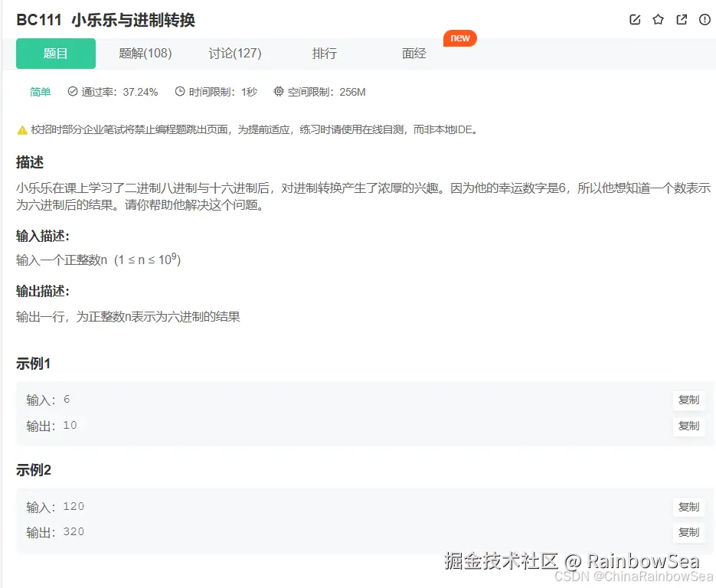Click the checkmark icon beside 通过率
The image size is (716, 588).
click(x=73, y=91)
